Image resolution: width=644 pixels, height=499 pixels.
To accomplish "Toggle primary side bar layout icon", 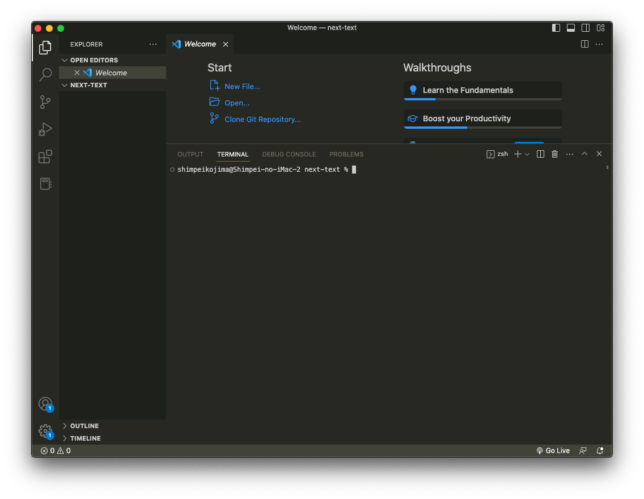I will tap(556, 28).
